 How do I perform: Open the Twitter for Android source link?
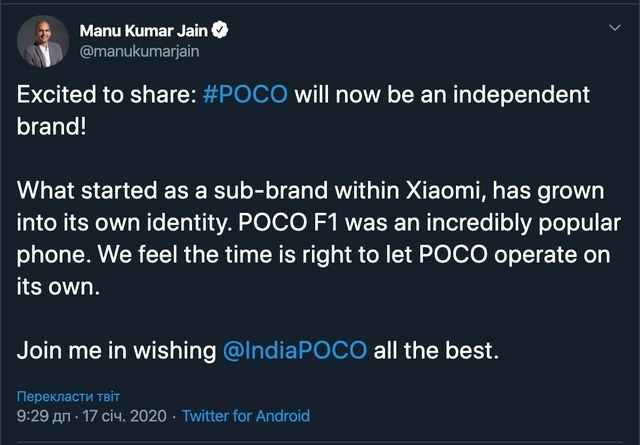(x=246, y=415)
